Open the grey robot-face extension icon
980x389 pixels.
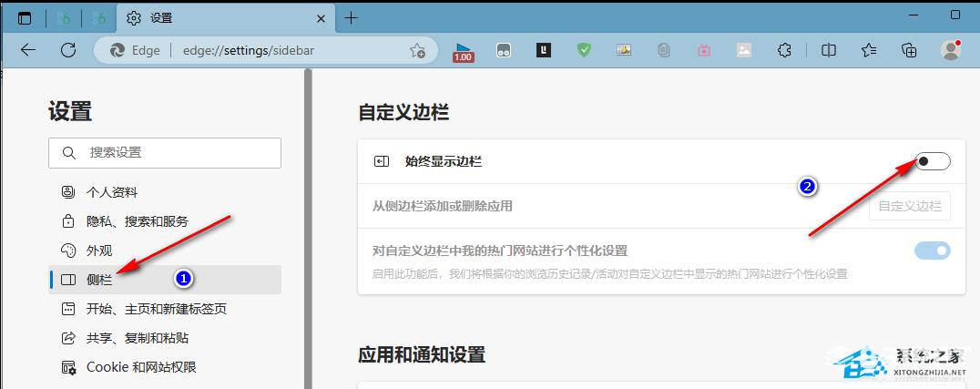(504, 51)
